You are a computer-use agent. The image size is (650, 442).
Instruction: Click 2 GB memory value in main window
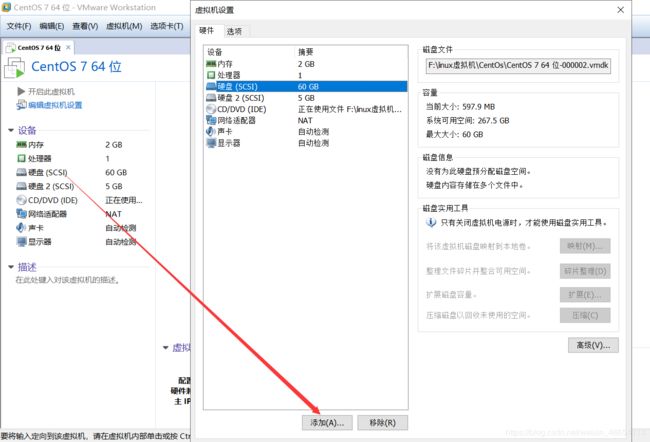(x=114, y=145)
